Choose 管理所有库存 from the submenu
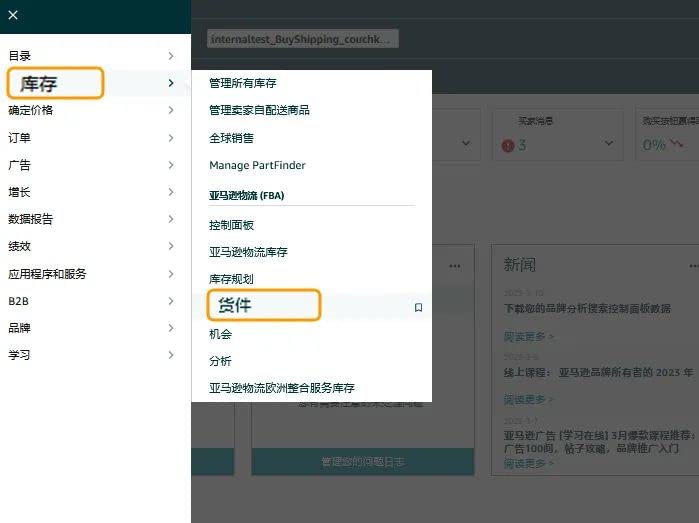 [242, 83]
